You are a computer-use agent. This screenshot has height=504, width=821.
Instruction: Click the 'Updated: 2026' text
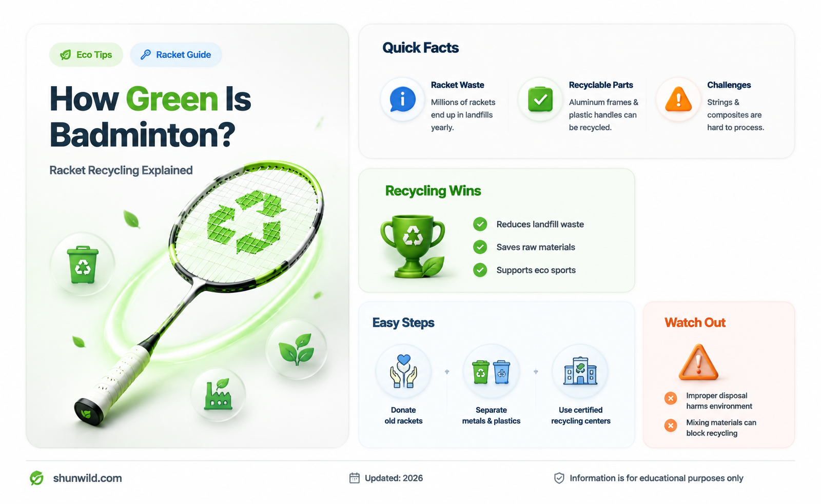pyautogui.click(x=394, y=478)
